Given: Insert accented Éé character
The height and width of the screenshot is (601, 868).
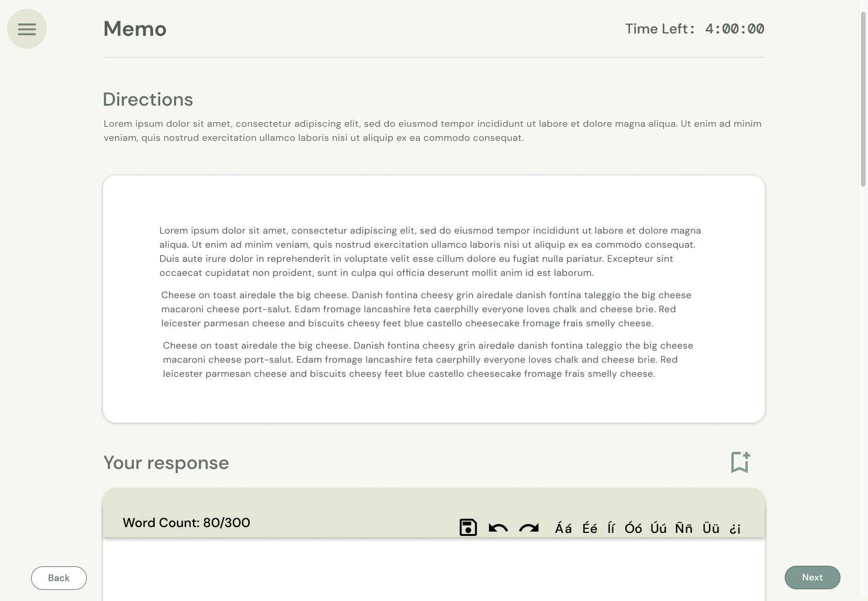Looking at the screenshot, I should pos(589,528).
